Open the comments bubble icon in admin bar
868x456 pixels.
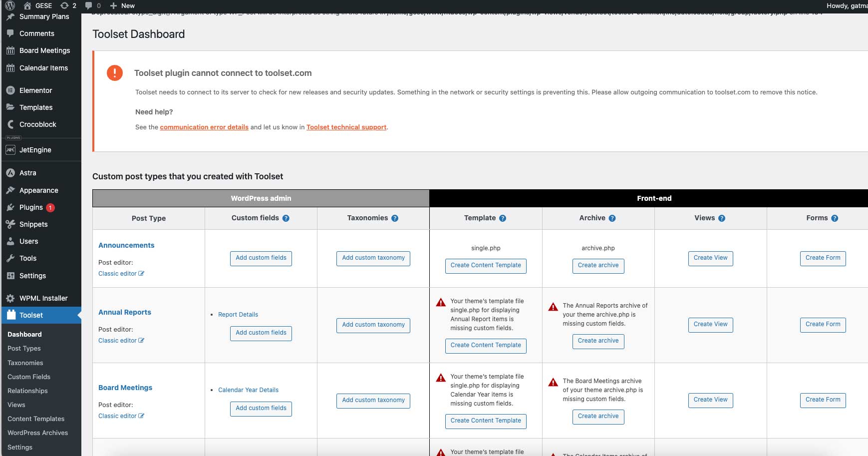tap(89, 5)
